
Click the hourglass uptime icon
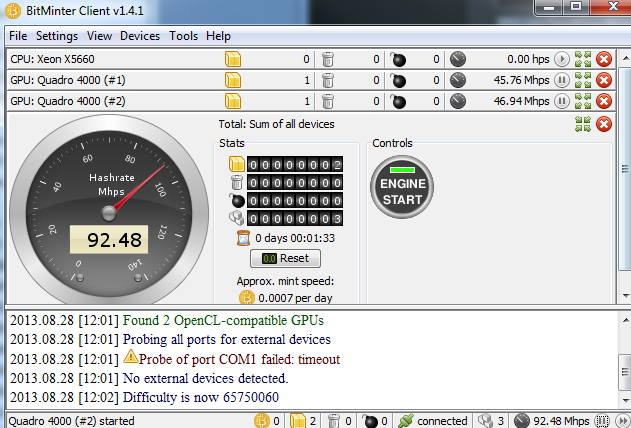pyautogui.click(x=243, y=238)
